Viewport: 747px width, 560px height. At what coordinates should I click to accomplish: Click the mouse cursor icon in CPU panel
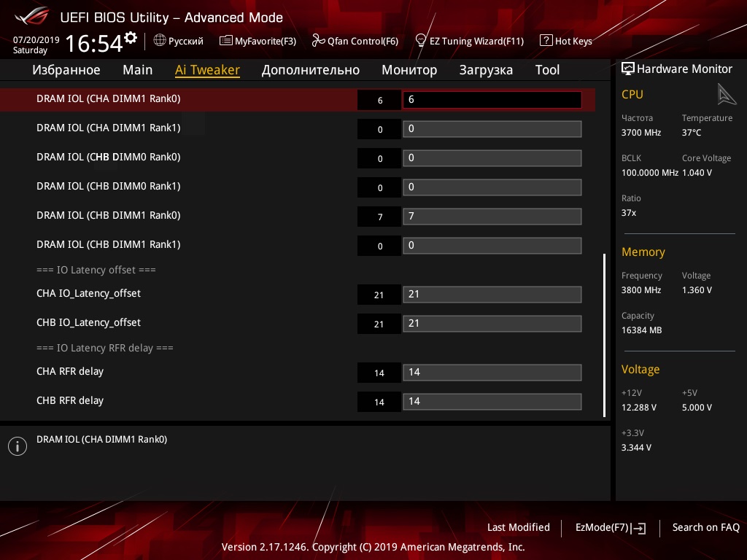tap(726, 94)
